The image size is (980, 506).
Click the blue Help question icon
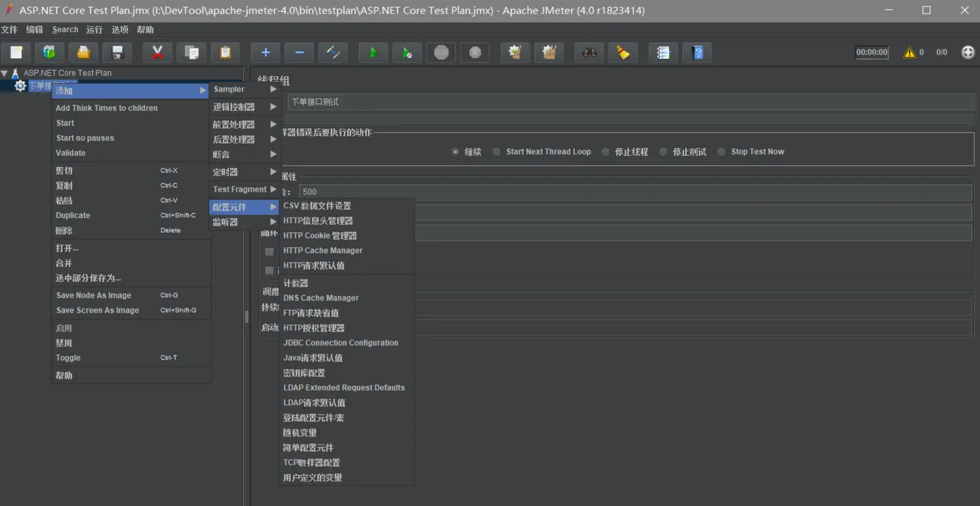point(697,53)
